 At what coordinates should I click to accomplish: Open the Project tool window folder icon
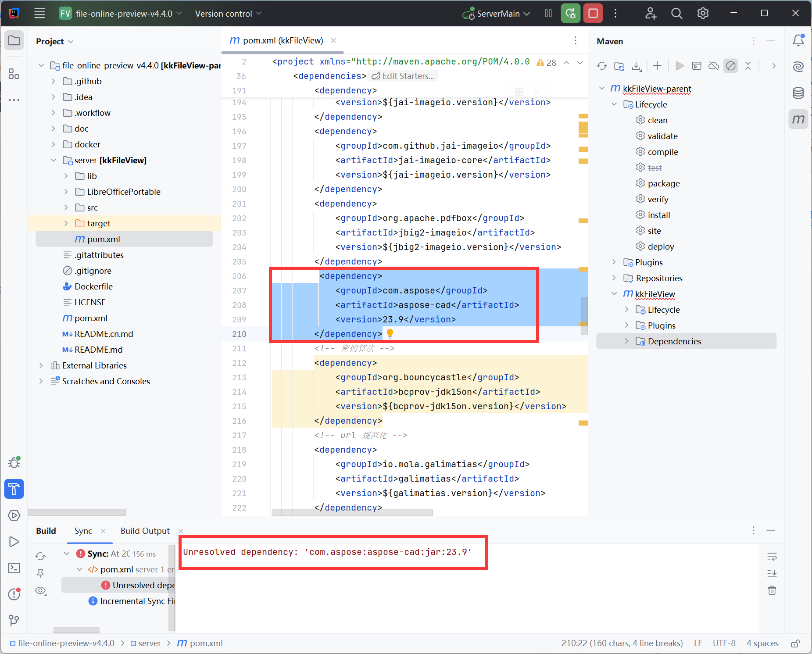coord(14,41)
